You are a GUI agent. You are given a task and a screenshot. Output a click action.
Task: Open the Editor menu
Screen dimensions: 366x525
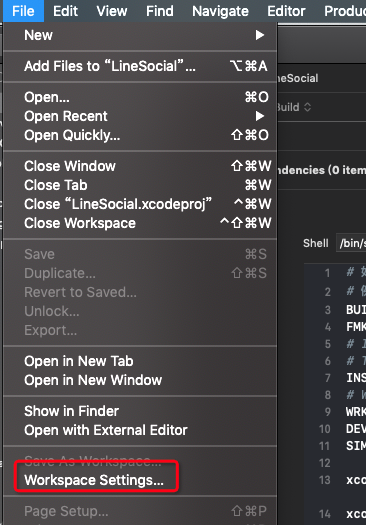286,11
